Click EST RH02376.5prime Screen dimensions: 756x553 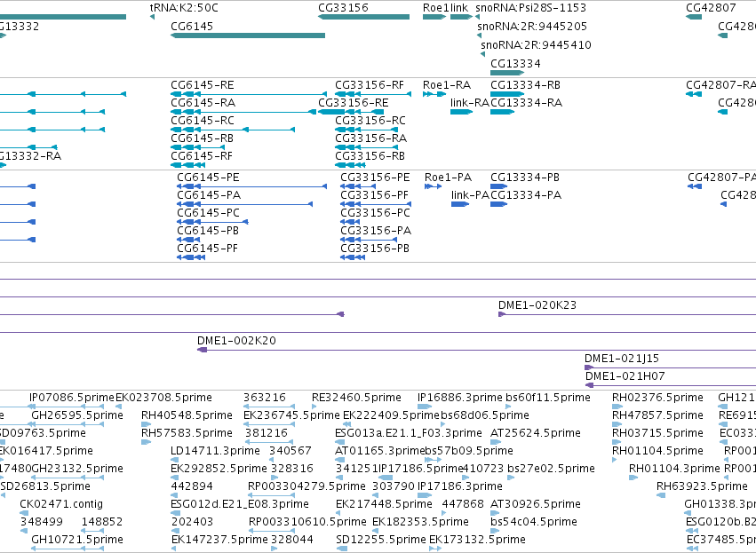coord(657,398)
